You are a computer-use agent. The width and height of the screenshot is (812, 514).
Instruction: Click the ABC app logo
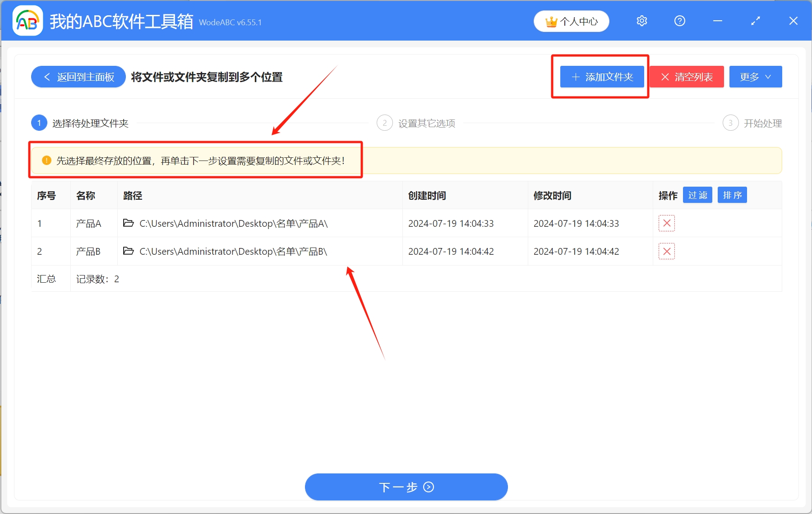point(27,21)
